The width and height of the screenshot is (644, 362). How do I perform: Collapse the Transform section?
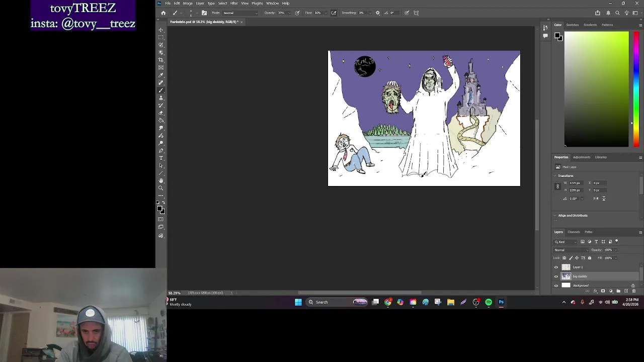click(x=555, y=176)
